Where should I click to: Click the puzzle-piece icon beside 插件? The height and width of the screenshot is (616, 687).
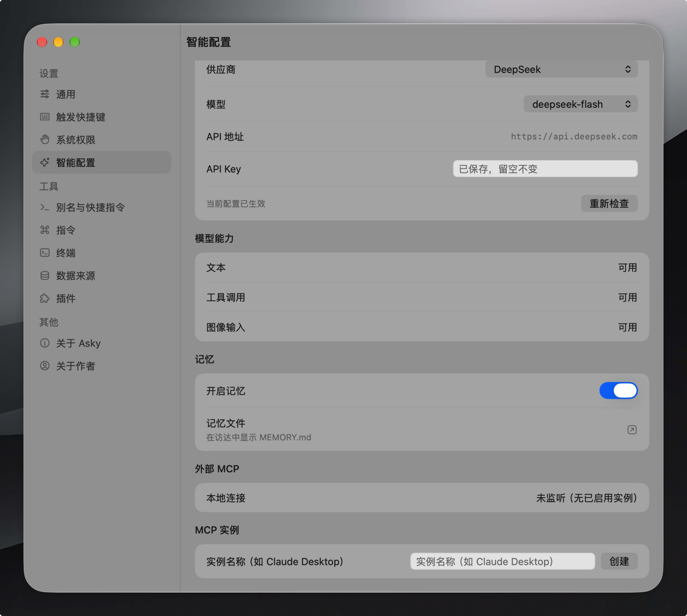45,298
